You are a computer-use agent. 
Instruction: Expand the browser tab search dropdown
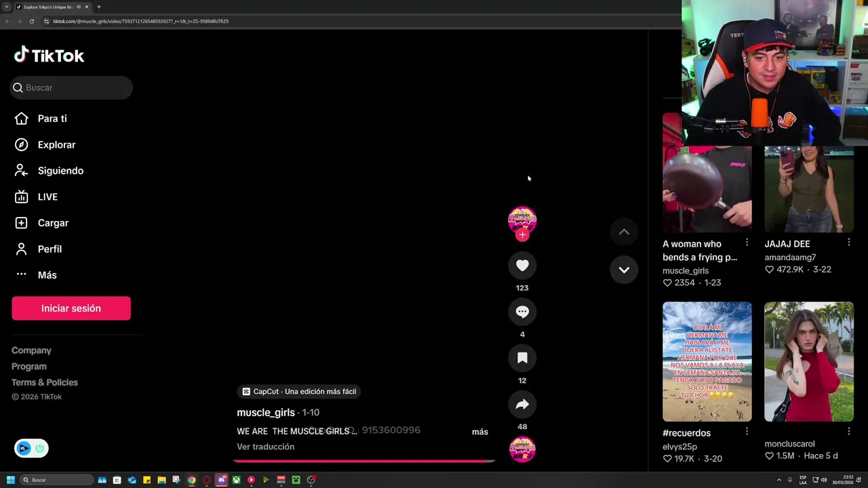point(7,7)
